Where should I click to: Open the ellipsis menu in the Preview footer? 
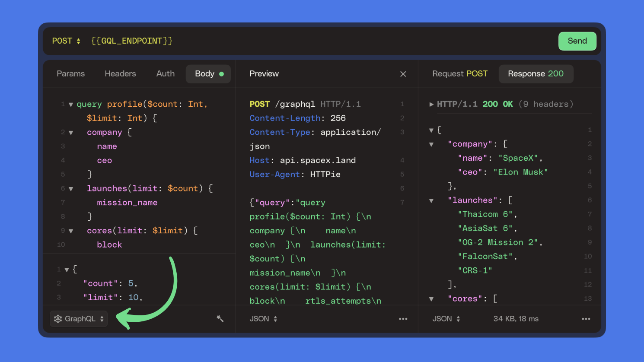[x=403, y=318]
